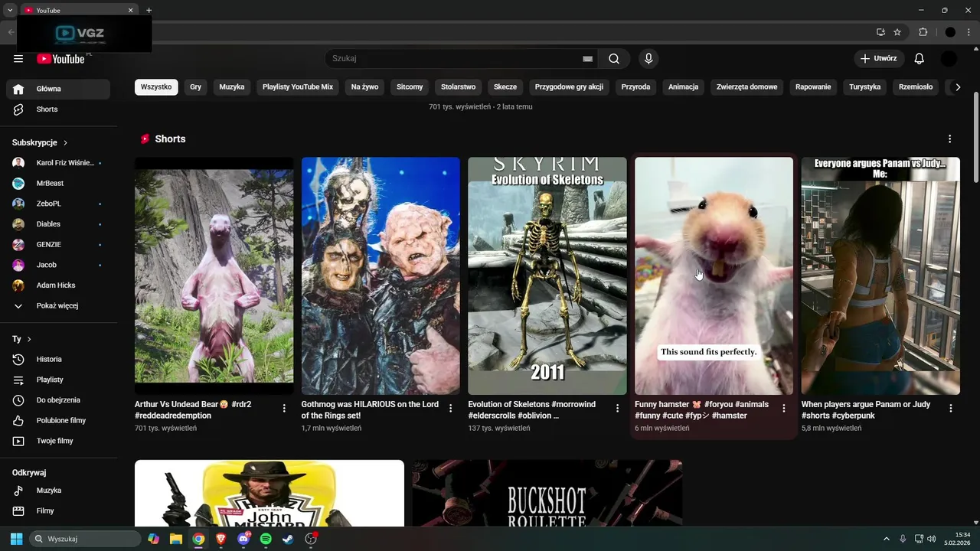
Task: Open the Steam taskbar icon
Action: point(288,539)
